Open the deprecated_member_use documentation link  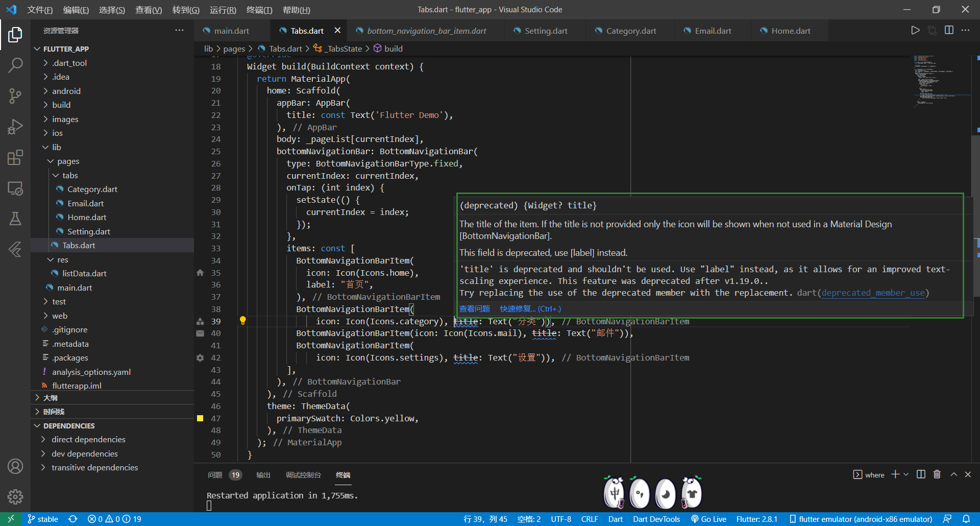pos(873,293)
